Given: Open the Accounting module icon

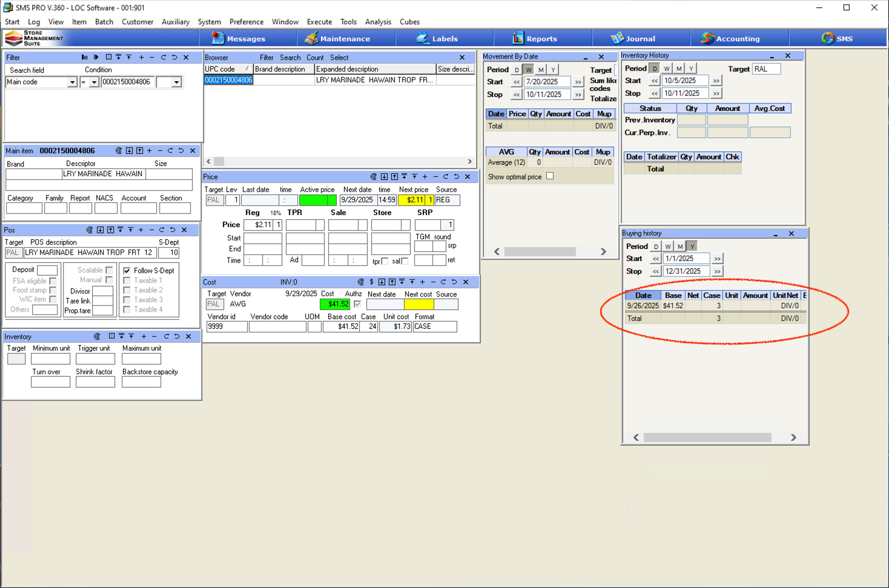Looking at the screenshot, I should click(x=707, y=38).
